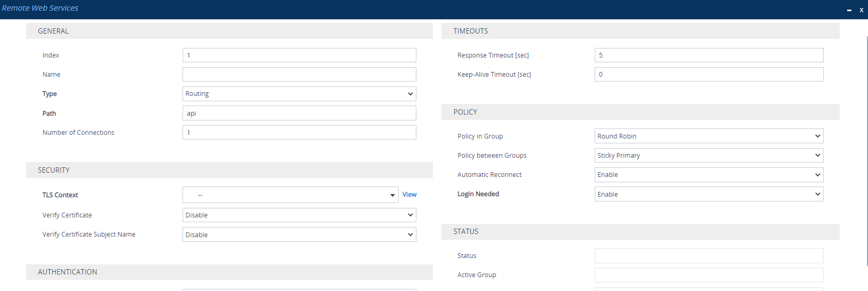Open the Verify Certificate dropdown
868x291 pixels.
click(x=299, y=215)
